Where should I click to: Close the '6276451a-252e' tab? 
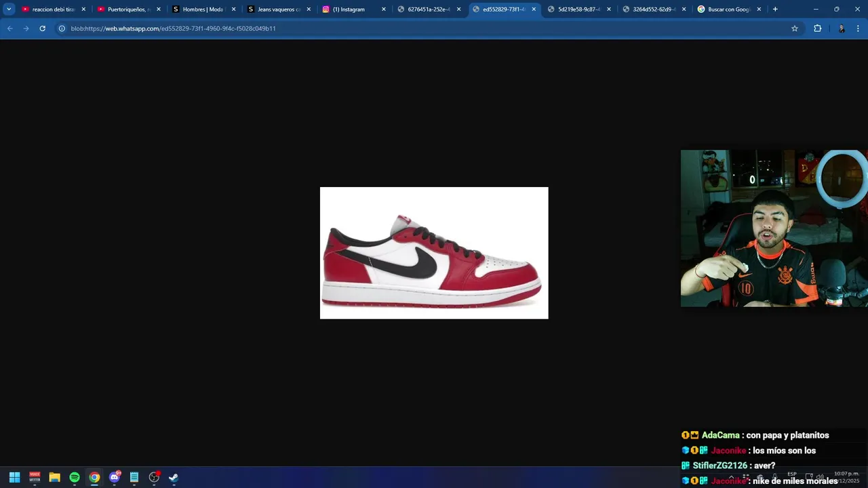point(458,9)
